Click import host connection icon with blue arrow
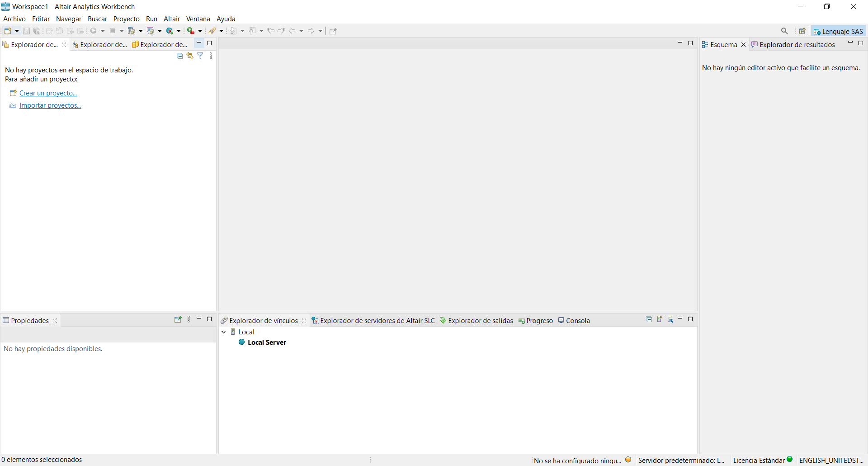868x466 pixels. 670,319
